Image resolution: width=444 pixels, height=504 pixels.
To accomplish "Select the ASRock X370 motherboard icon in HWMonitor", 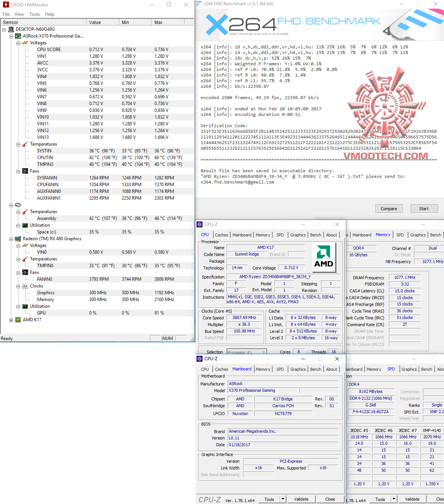I will pyautogui.click(x=18, y=36).
